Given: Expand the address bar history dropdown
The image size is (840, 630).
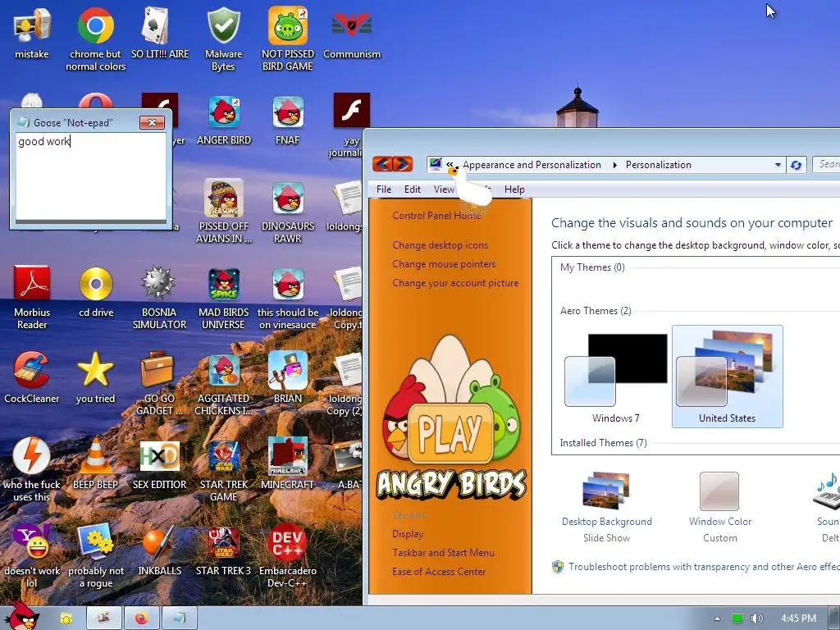Looking at the screenshot, I should click(778, 165).
